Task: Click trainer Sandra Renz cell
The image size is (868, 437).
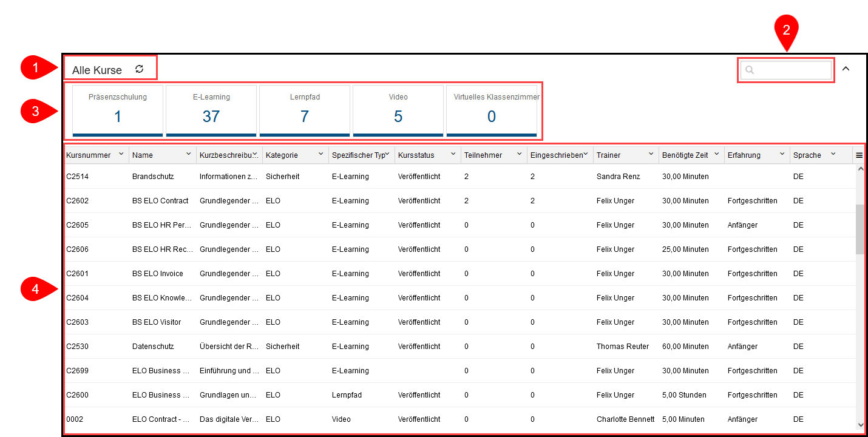Action: 618,177
